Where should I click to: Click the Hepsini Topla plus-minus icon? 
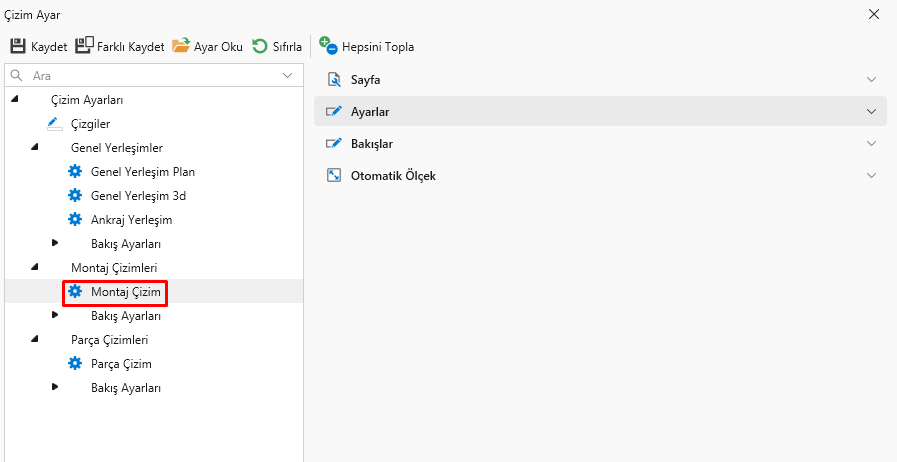[328, 45]
